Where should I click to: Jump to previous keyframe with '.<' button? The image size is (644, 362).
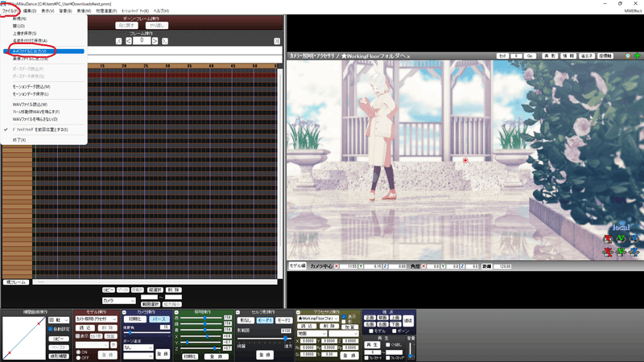[x=118, y=41]
